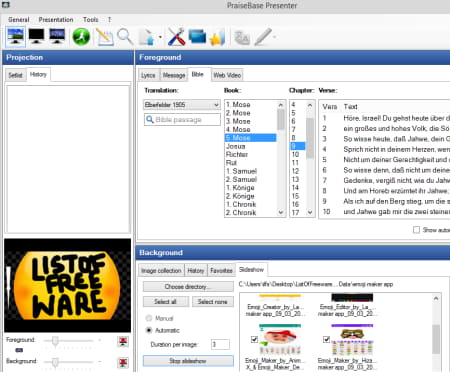Open the General menu
The image size is (450, 372).
19,20
